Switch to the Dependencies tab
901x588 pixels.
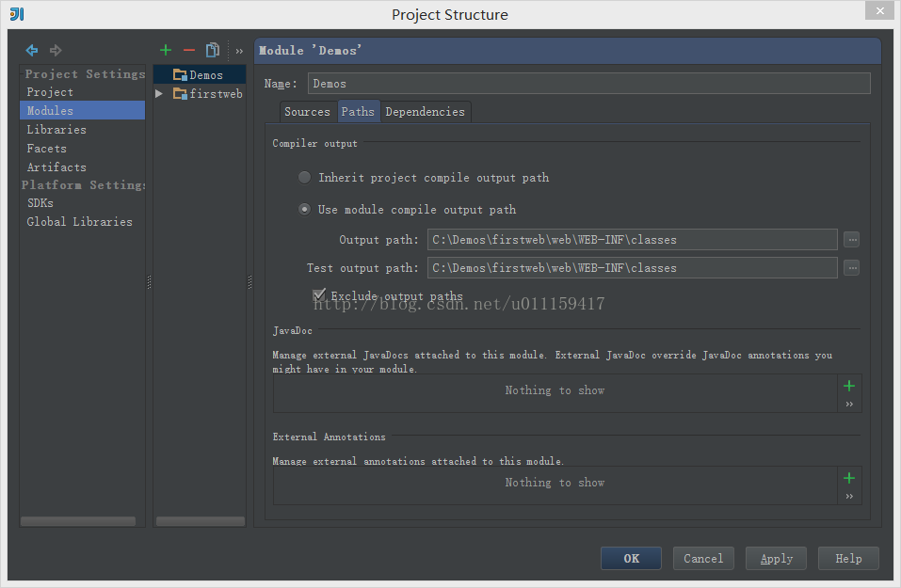(426, 112)
